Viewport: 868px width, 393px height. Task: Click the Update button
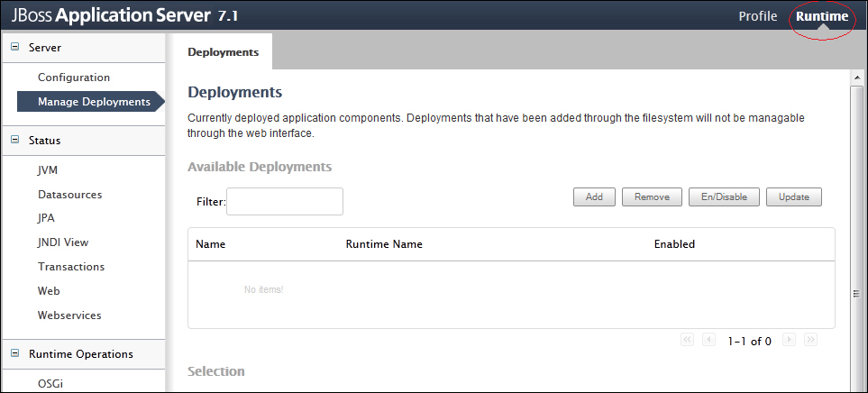[x=794, y=197]
